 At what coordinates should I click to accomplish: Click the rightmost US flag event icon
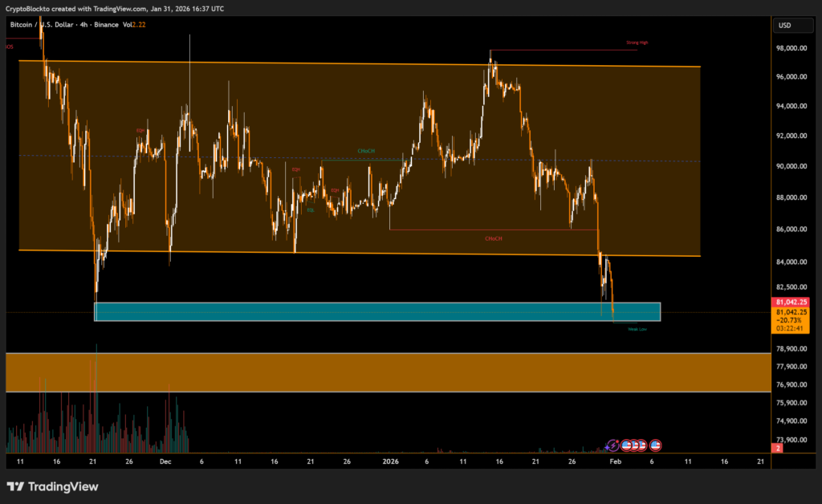655,445
